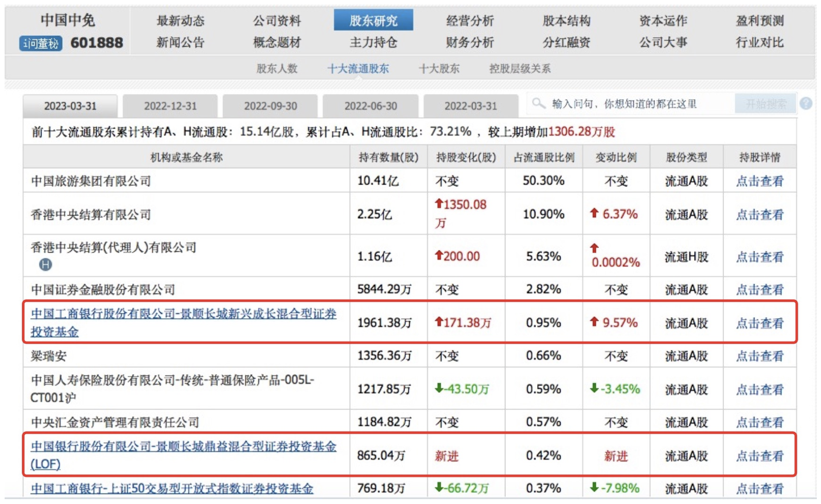Image resolution: width=821 pixels, height=504 pixels.
Task: Open the 景顺长城新兴成长混合型证券投资基金 link
Action: 183,322
